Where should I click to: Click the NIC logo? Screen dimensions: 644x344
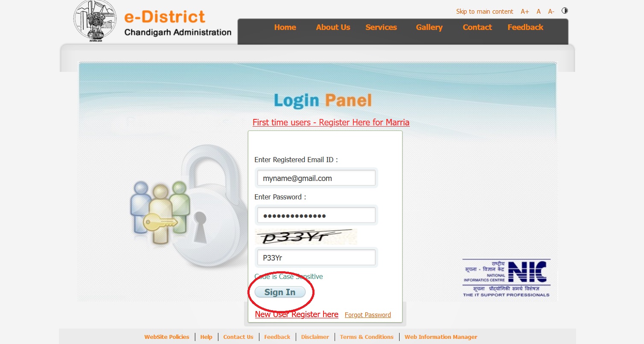click(x=506, y=278)
